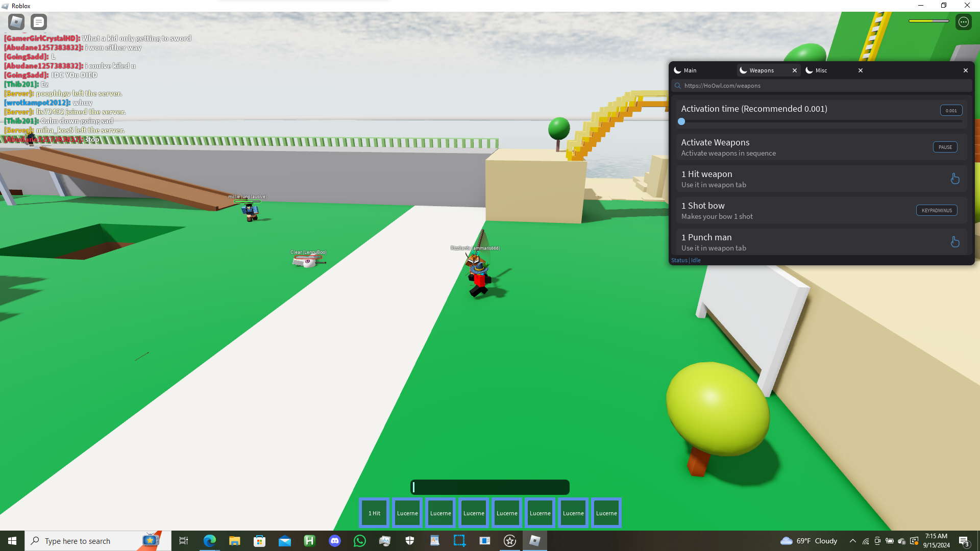Viewport: 980px width, 551px height.
Task: Select the Weapons tab
Action: [762, 70]
